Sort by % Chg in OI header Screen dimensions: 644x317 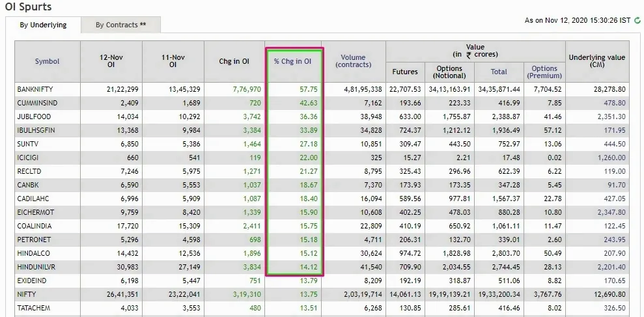pyautogui.click(x=293, y=62)
